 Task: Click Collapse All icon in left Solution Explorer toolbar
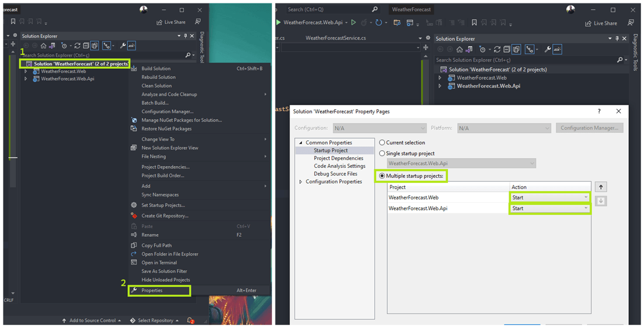tap(86, 46)
